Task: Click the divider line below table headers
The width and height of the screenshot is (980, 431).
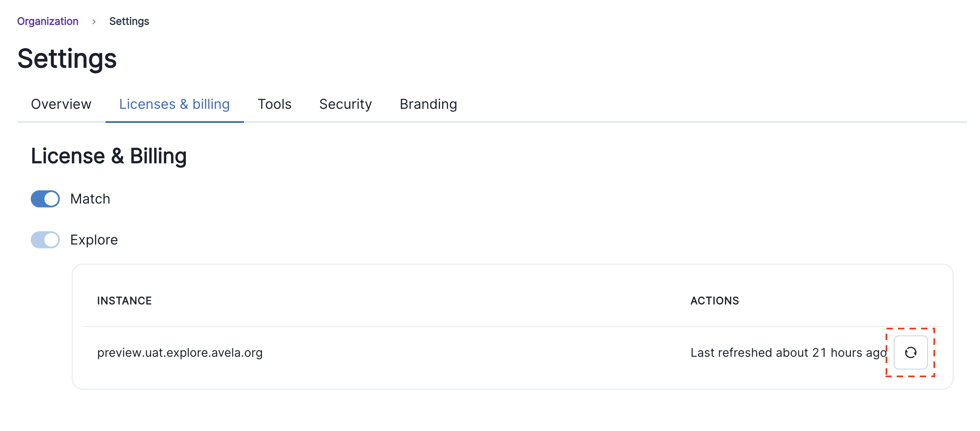Action: [x=512, y=326]
